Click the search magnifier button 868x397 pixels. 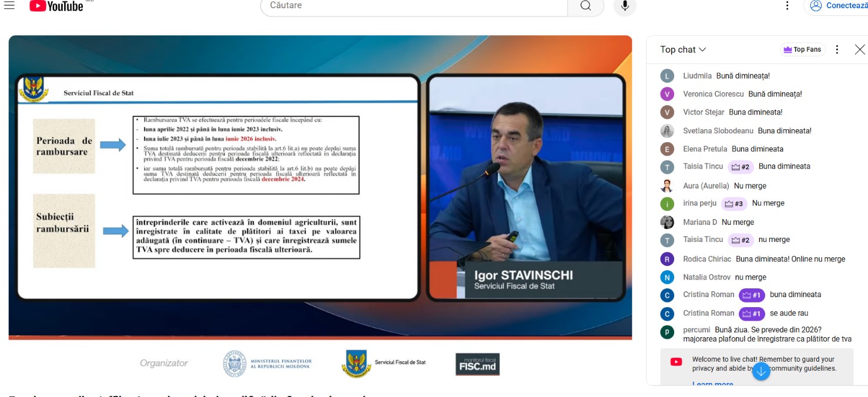586,6
